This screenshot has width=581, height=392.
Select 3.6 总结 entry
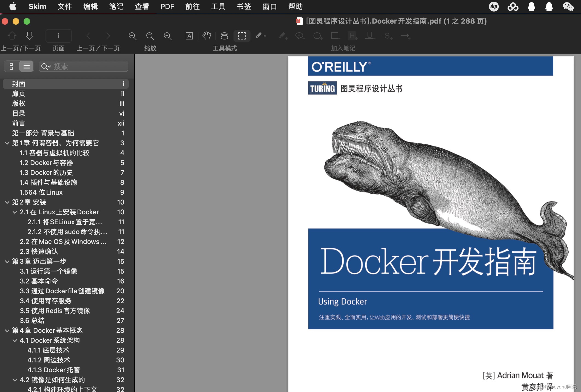[x=66, y=320]
